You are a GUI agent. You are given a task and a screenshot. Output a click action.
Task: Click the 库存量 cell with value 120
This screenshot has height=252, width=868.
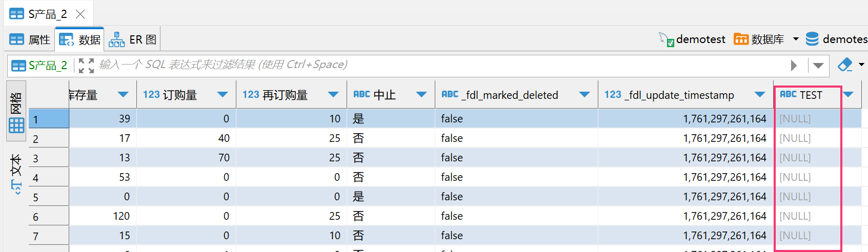pos(103,216)
